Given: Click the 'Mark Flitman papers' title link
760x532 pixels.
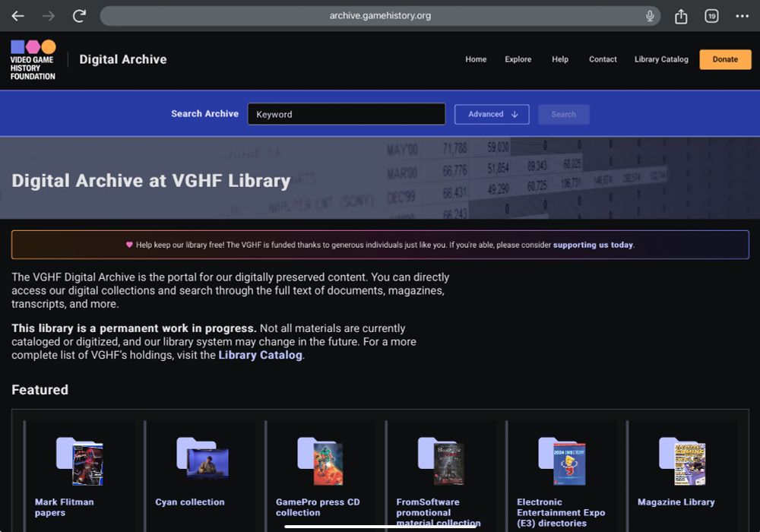Looking at the screenshot, I should (x=65, y=507).
